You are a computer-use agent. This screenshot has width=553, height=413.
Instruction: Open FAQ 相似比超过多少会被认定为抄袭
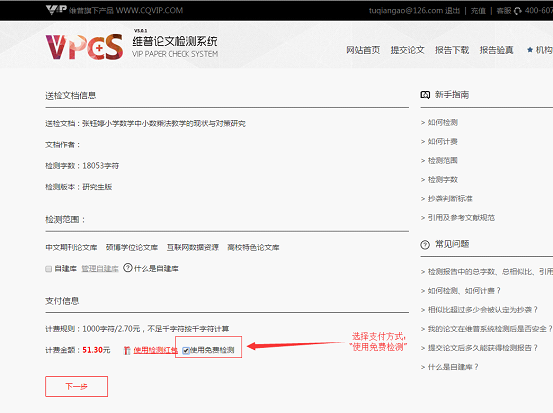(x=483, y=310)
